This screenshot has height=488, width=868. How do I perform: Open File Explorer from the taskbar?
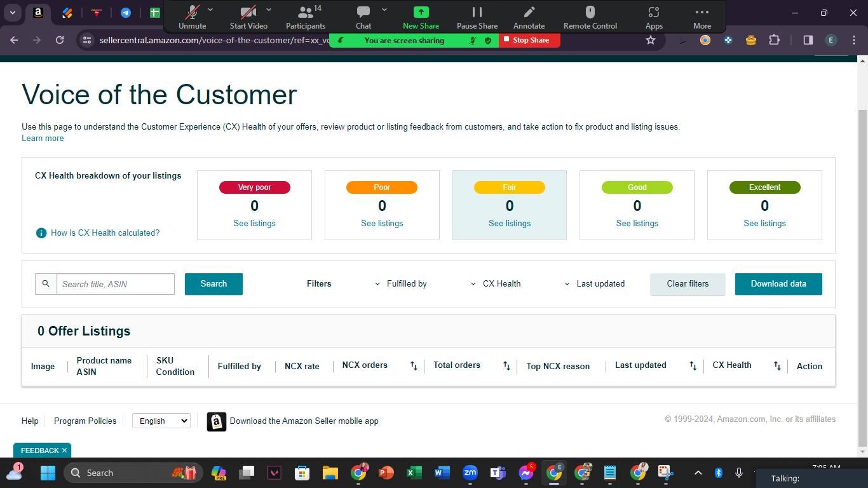pyautogui.click(x=330, y=473)
